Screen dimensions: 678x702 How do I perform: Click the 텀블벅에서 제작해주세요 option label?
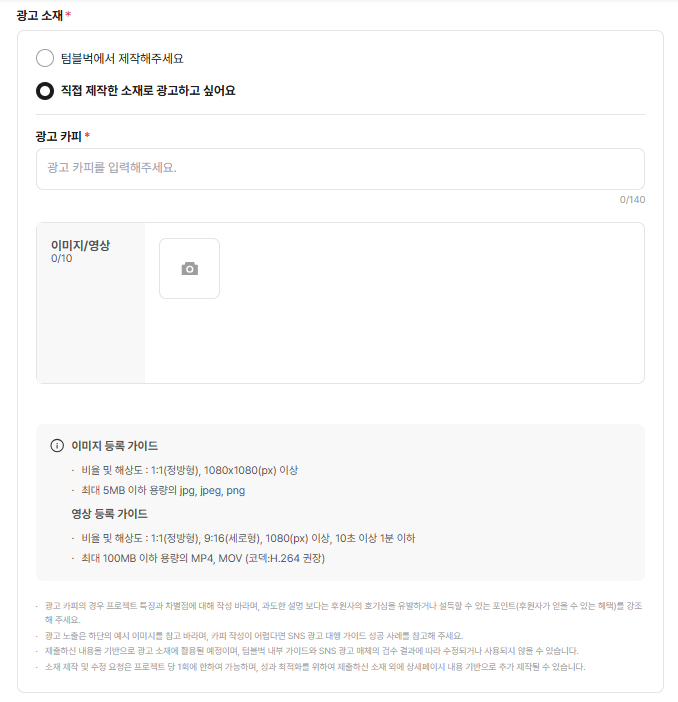[x=122, y=58]
